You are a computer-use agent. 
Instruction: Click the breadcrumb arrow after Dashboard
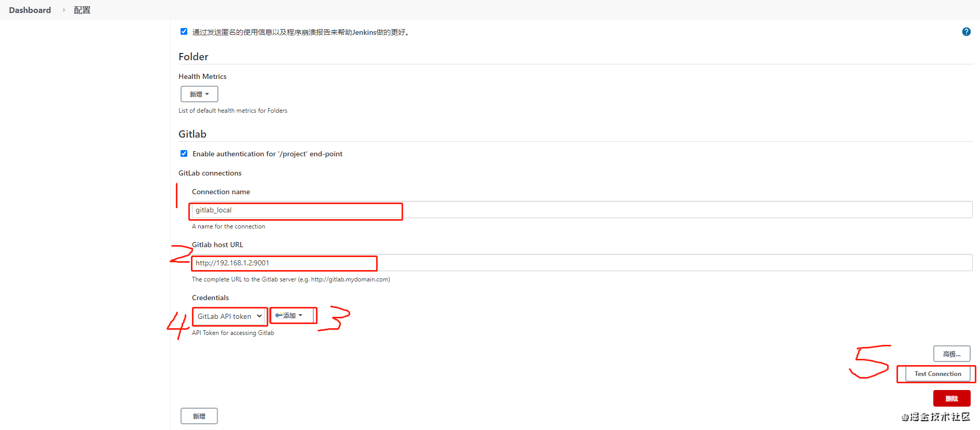(64, 10)
